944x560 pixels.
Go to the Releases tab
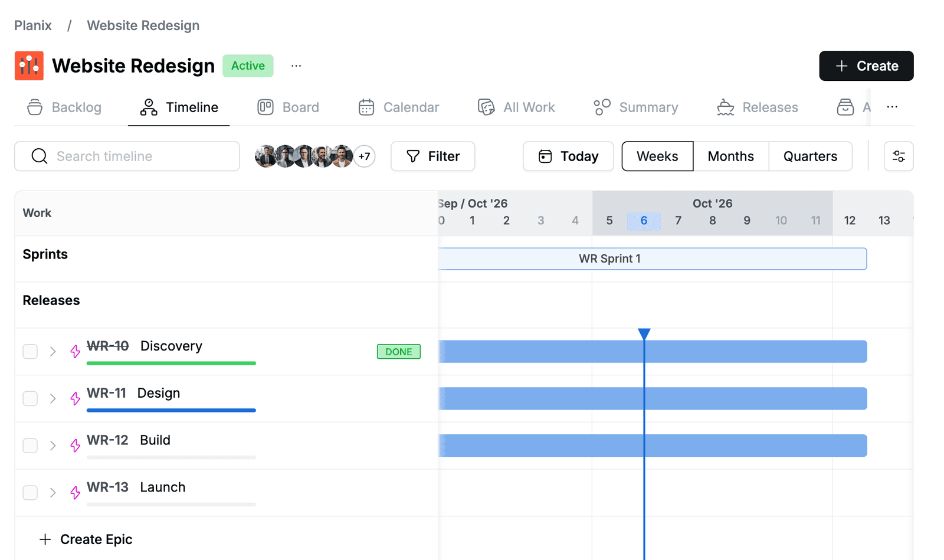[x=758, y=107]
